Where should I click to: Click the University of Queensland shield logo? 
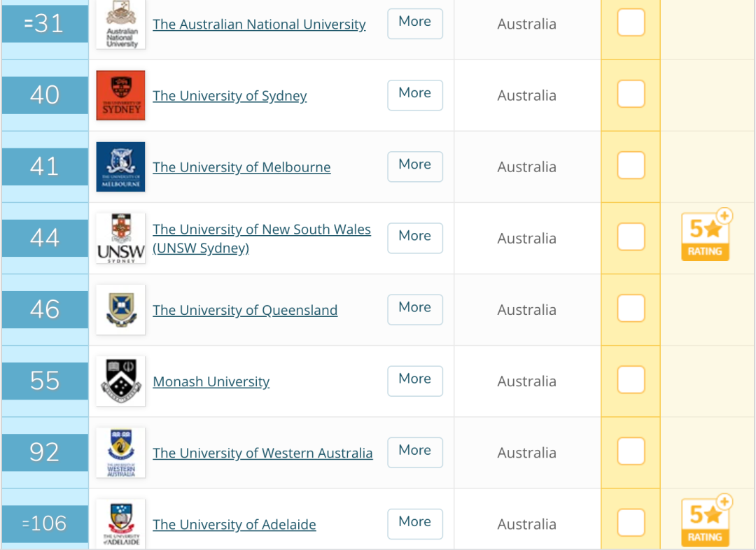(120, 309)
